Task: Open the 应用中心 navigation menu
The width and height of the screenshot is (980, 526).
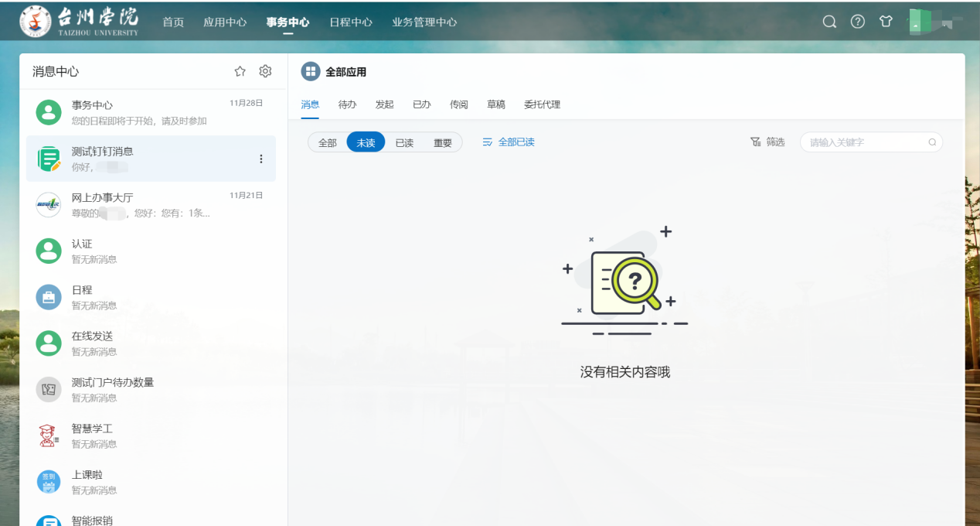Action: 225,22
